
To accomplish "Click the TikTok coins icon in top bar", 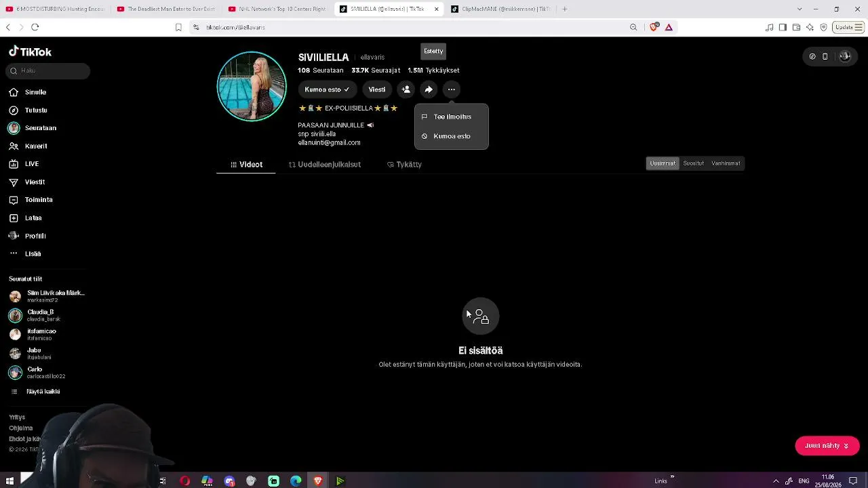I will tap(812, 56).
